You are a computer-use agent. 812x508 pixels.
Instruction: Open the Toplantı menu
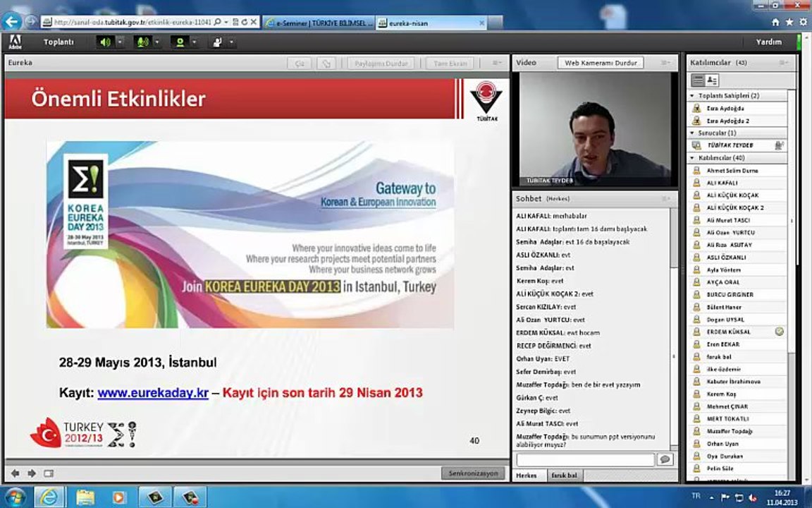[x=59, y=42]
